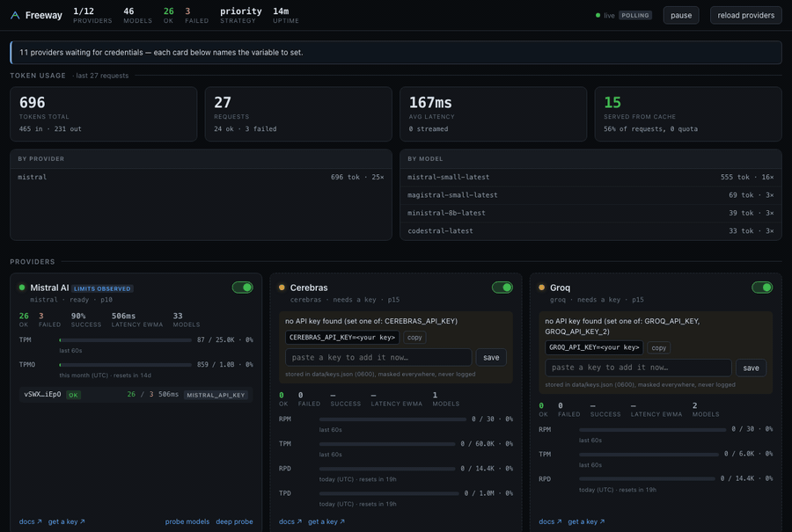Click the MISTRAL_API_KEY tag

[x=216, y=395]
